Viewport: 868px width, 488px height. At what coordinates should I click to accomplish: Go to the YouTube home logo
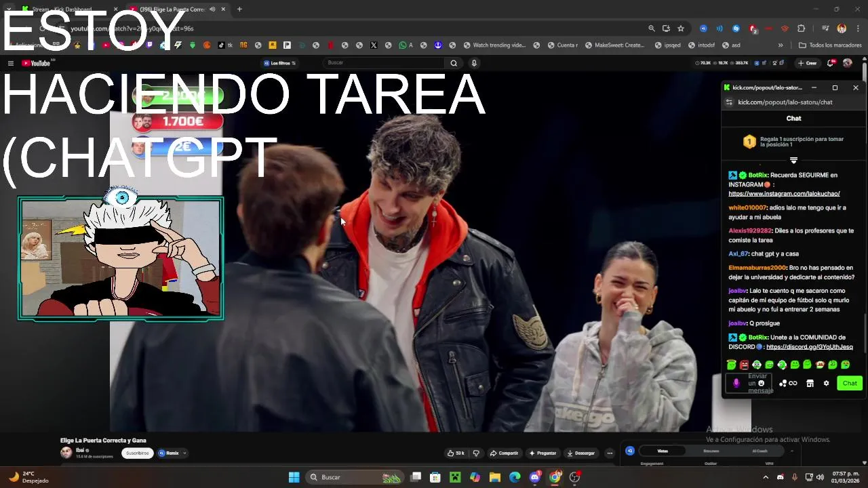click(x=36, y=63)
